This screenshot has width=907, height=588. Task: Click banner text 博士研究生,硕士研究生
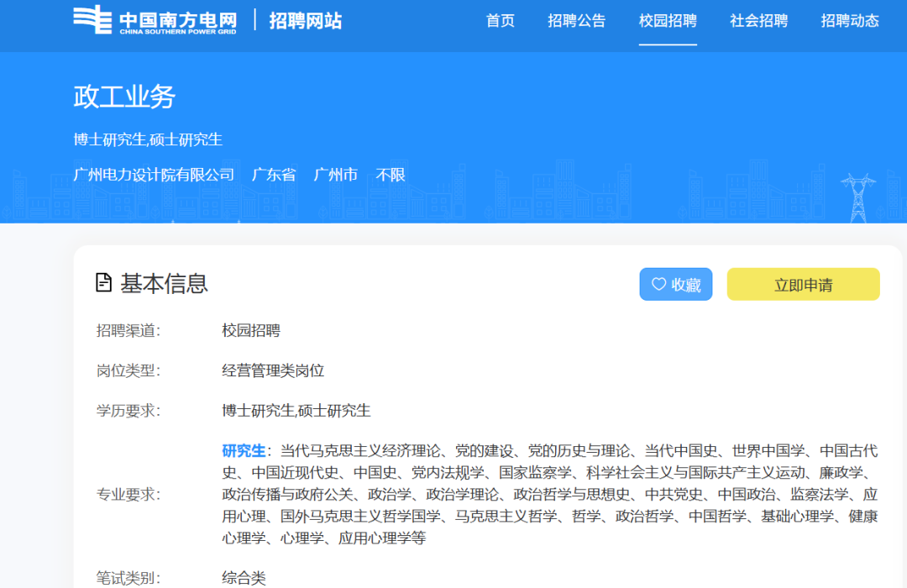pos(148,139)
